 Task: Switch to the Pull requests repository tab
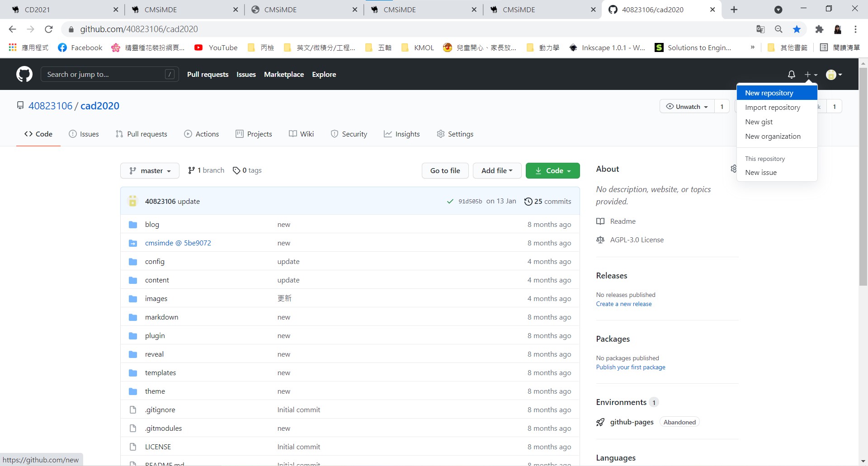pos(142,134)
